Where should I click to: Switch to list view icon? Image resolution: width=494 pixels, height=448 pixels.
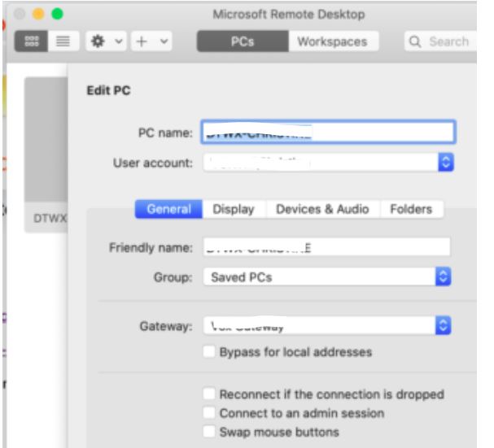coord(63,41)
